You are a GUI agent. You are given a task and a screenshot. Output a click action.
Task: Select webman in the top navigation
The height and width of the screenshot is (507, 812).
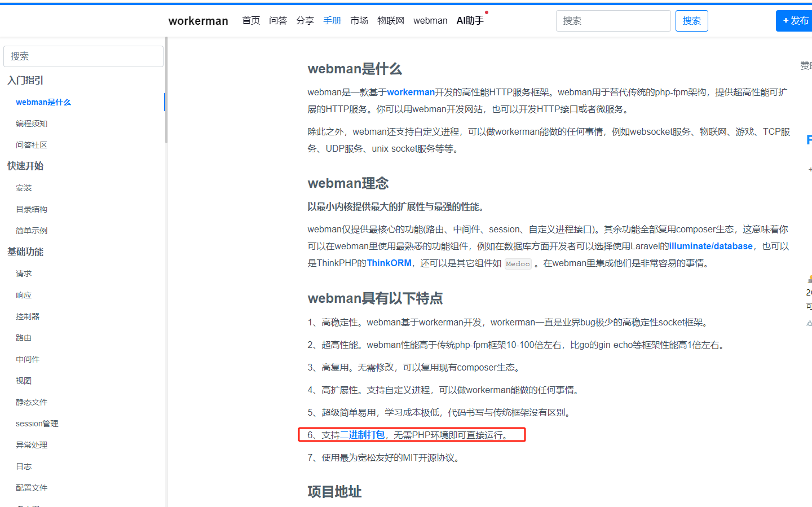(430, 21)
